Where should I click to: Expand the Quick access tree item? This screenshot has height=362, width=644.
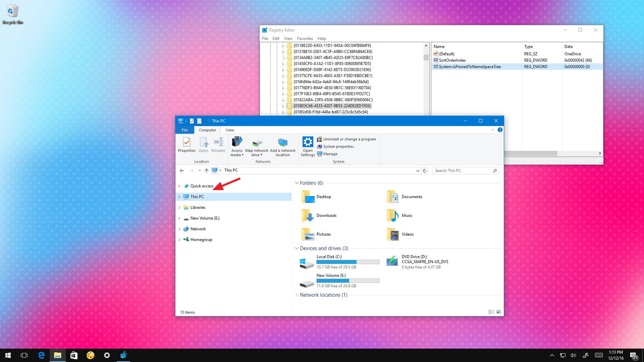179,186
